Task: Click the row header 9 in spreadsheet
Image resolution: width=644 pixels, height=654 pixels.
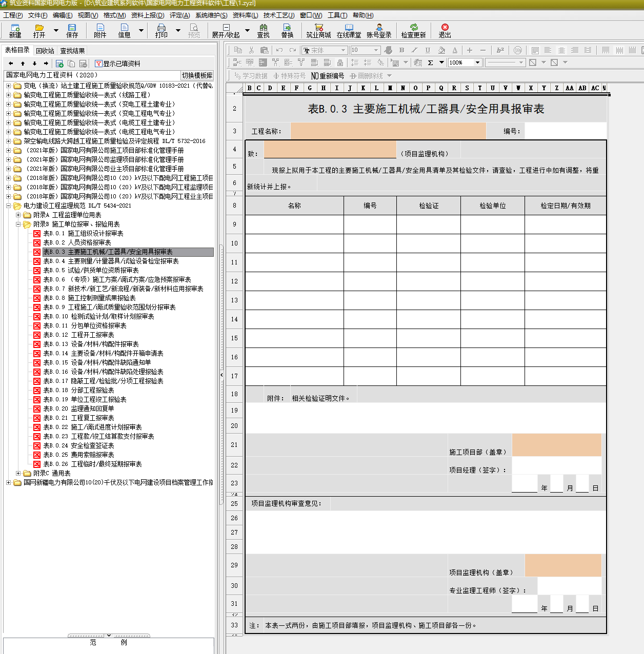Action: (235, 224)
